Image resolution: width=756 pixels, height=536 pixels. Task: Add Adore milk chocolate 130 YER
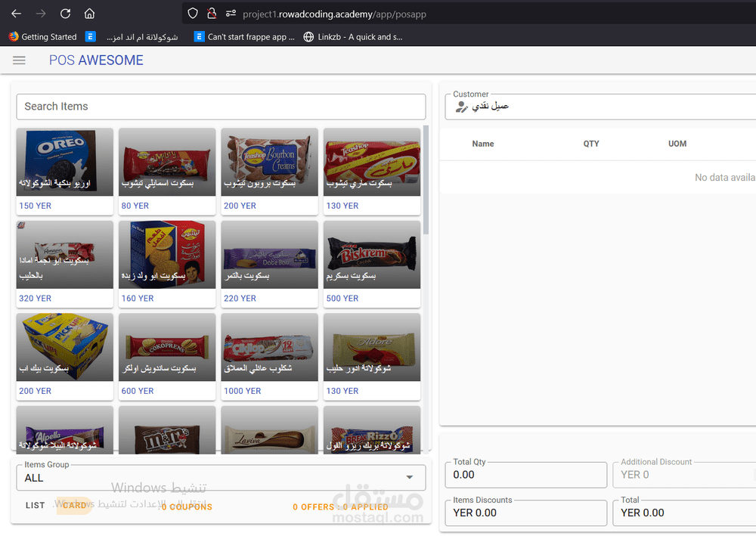pos(372,356)
